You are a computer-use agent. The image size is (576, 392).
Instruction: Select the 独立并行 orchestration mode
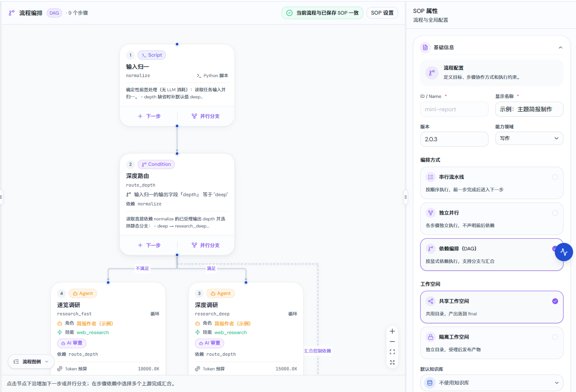[x=491, y=219]
